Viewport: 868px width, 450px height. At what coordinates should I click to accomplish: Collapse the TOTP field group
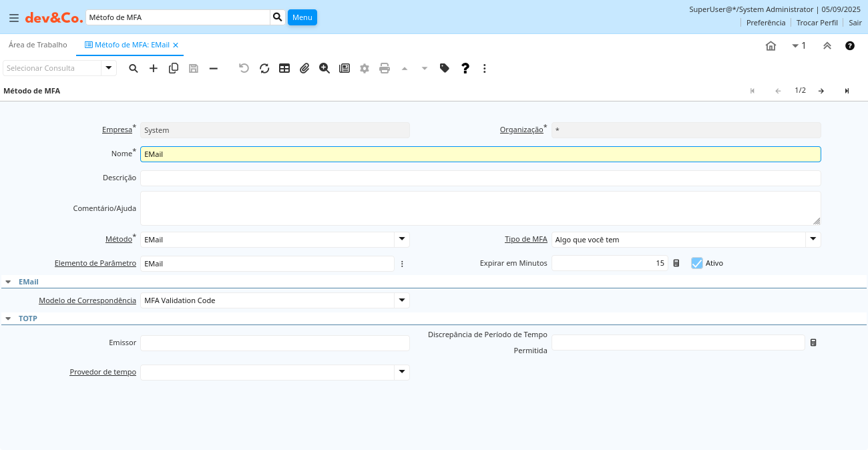coord(8,318)
